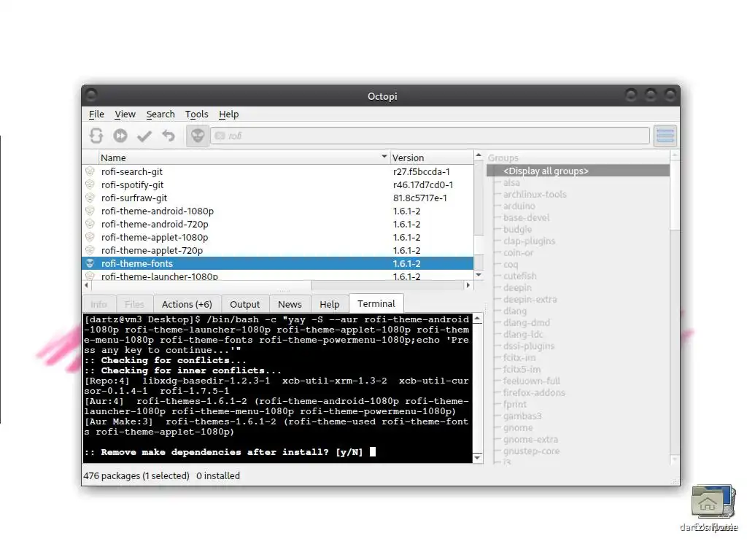Select the base-devel group
This screenshot has height=560, width=747.
click(526, 217)
